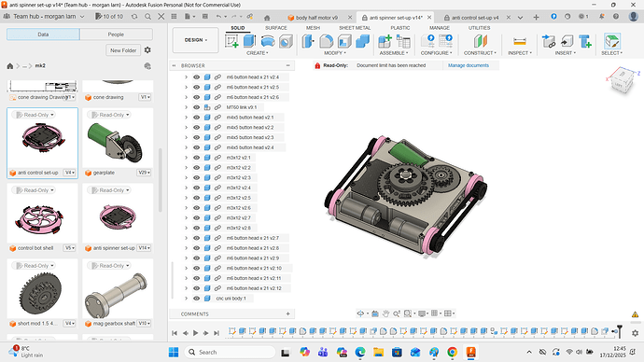Toggle the data panel grid icon
644x362 pixels.
click(174, 17)
